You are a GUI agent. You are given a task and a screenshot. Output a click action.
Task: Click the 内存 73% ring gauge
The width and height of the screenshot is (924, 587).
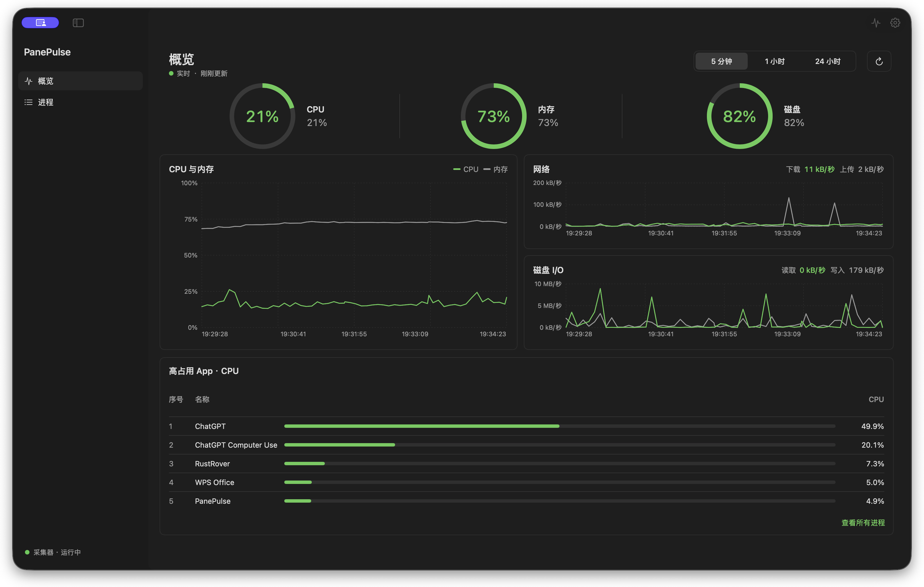coord(494,116)
